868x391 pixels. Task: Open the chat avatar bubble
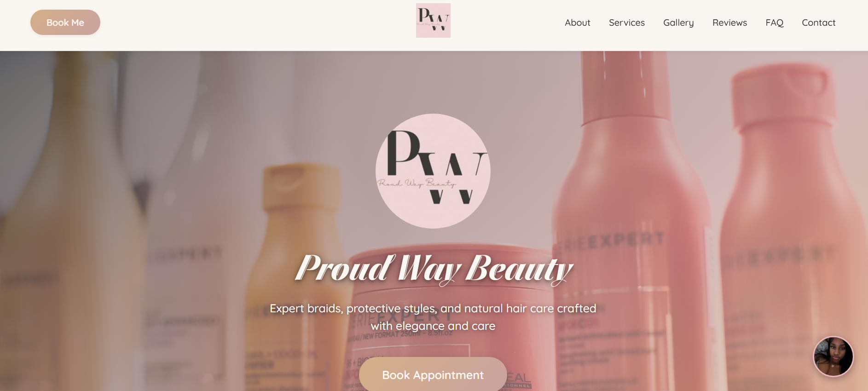[x=833, y=356]
